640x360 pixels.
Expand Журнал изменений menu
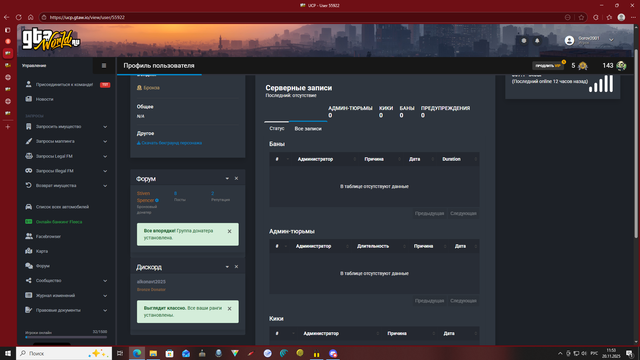(x=67, y=295)
